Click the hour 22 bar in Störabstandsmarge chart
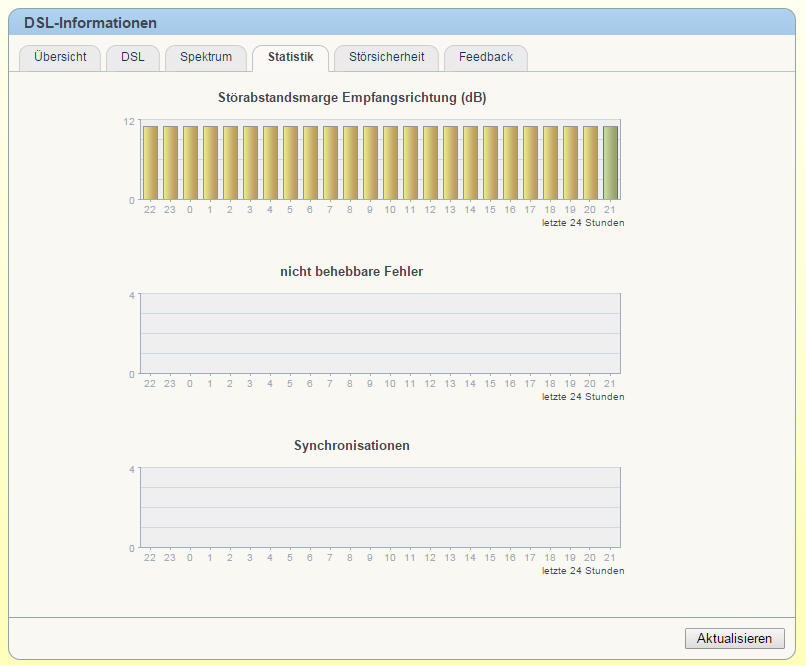 coord(150,163)
